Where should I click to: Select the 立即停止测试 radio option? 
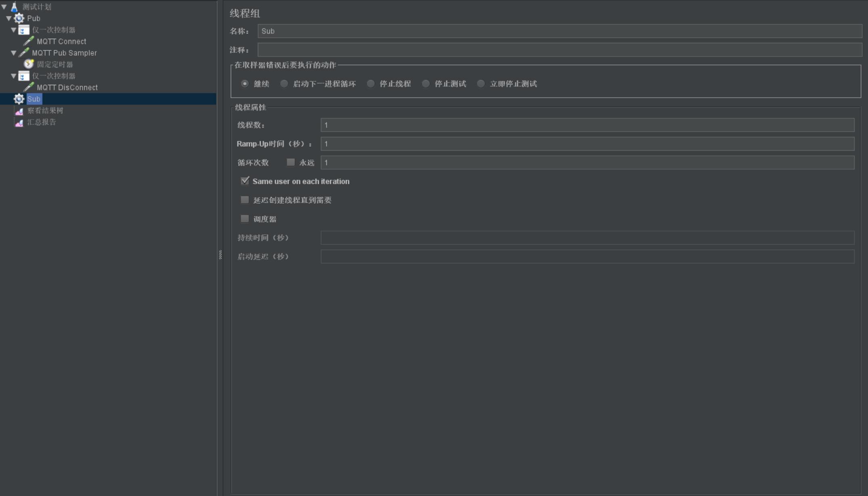pos(481,84)
